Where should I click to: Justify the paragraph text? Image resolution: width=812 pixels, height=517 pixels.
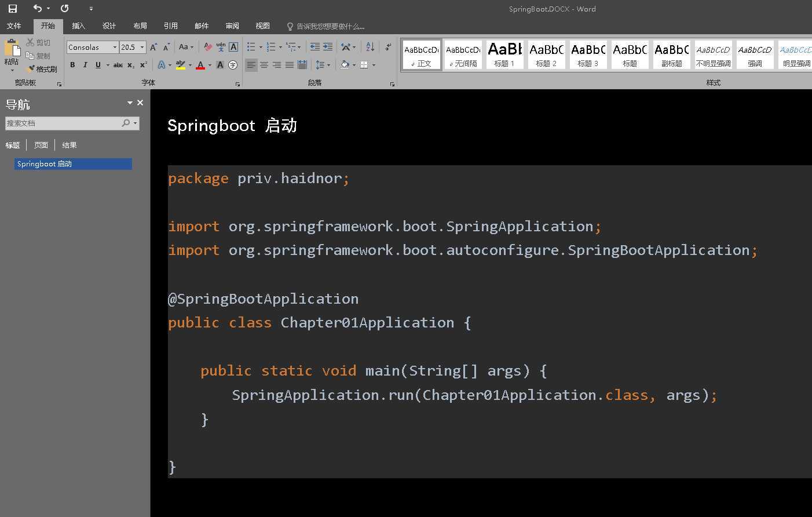290,65
